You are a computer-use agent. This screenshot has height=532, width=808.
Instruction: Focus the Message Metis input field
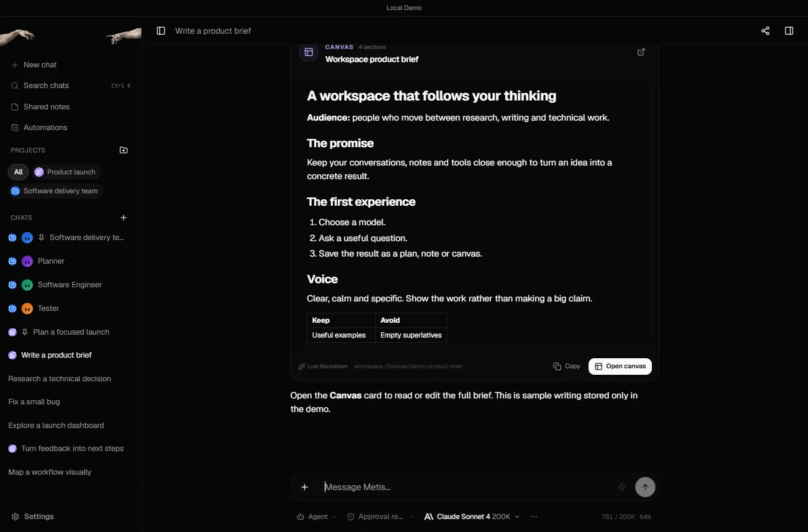[x=467, y=487]
